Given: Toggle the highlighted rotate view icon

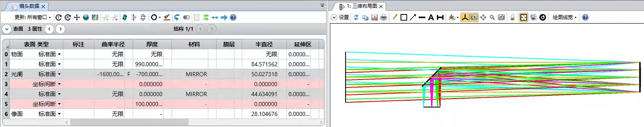Looking at the screenshot, I should point(474,18).
